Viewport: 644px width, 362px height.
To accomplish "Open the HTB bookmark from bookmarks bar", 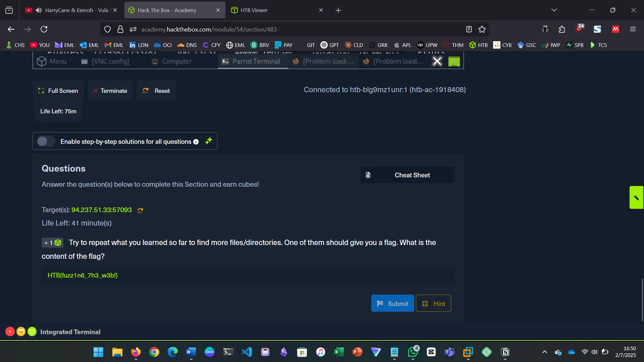I will [x=479, y=45].
